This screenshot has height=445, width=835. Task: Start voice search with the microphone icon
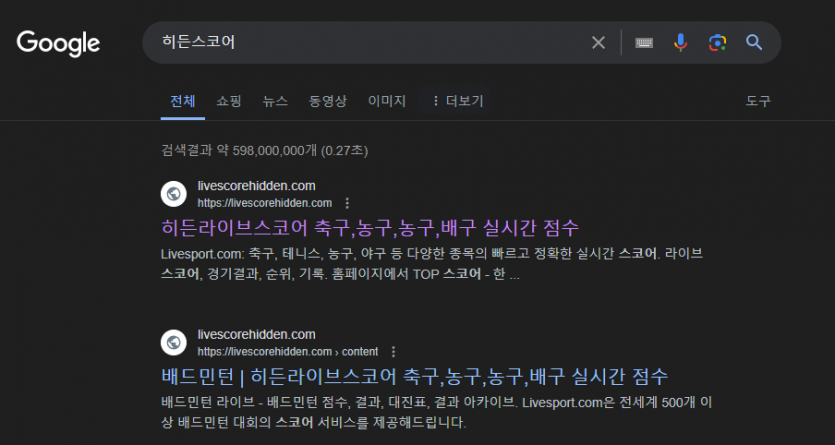[681, 43]
